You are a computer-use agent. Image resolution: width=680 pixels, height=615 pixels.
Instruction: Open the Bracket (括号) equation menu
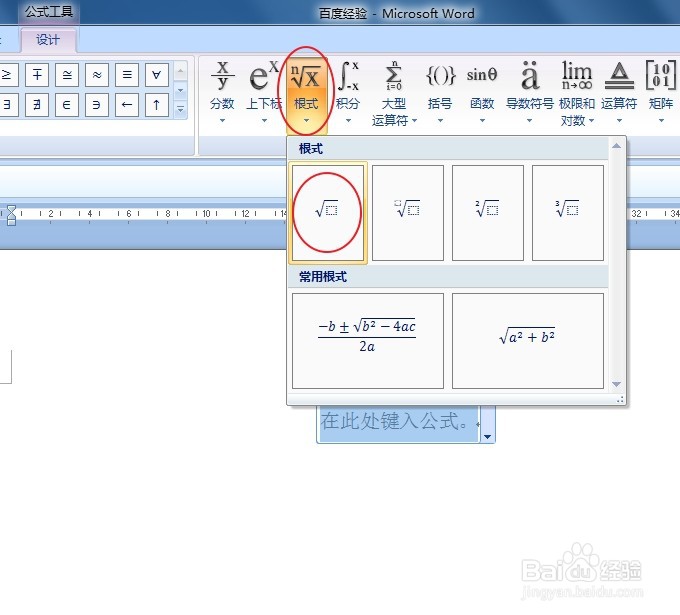440,92
